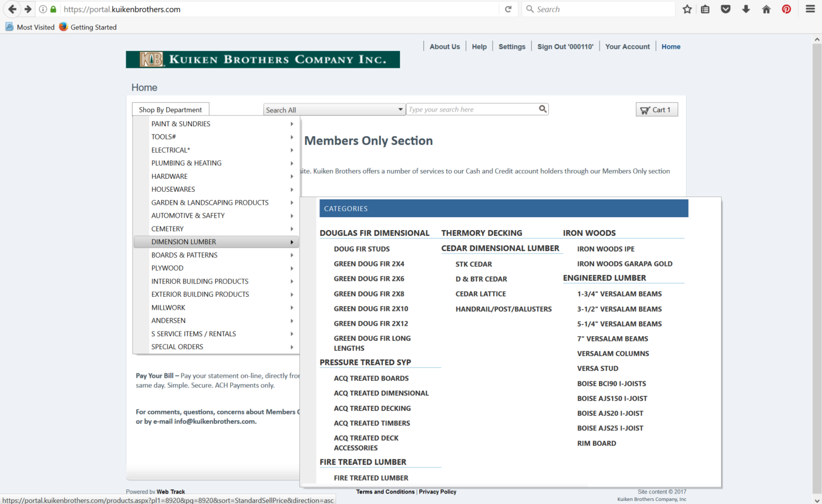Click the Sign Out '000110' link
Viewport: 822px width, 504px height.
[565, 47]
